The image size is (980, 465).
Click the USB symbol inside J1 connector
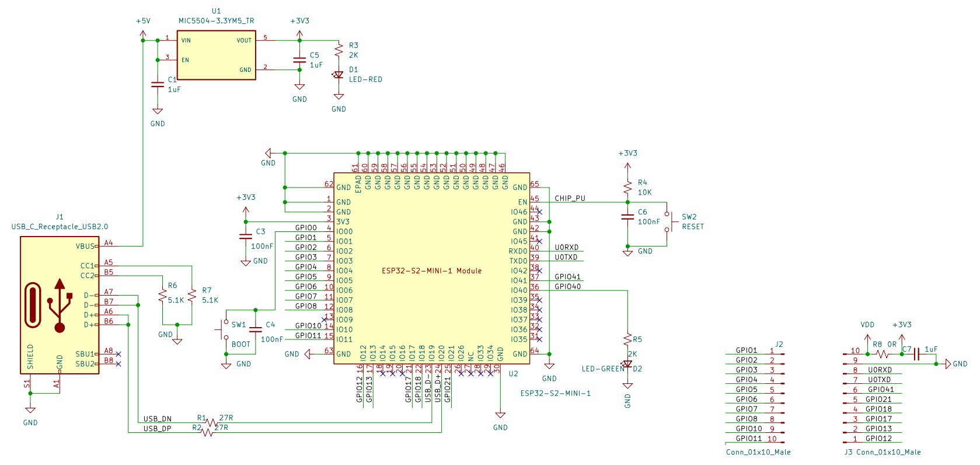coord(60,305)
